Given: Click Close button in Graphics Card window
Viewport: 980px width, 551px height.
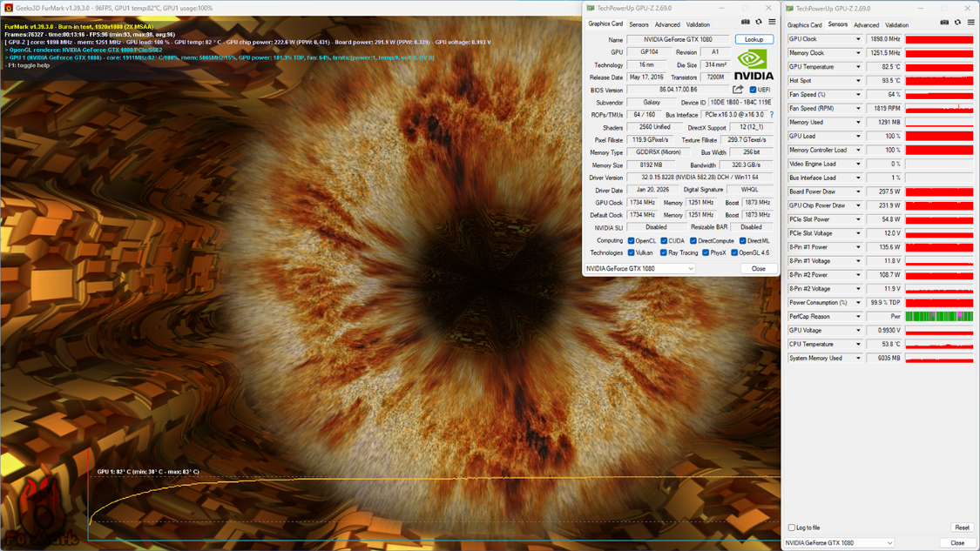Looking at the screenshot, I should (x=758, y=269).
